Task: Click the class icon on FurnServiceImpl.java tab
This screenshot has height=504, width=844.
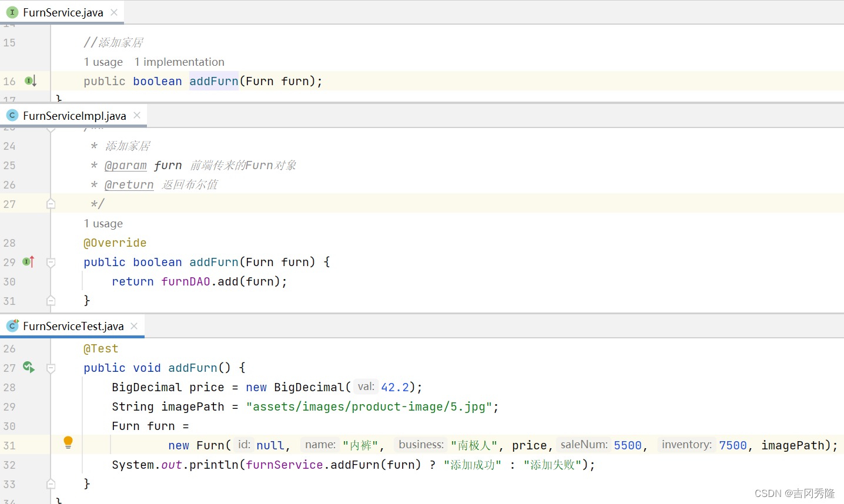Action: [12, 116]
